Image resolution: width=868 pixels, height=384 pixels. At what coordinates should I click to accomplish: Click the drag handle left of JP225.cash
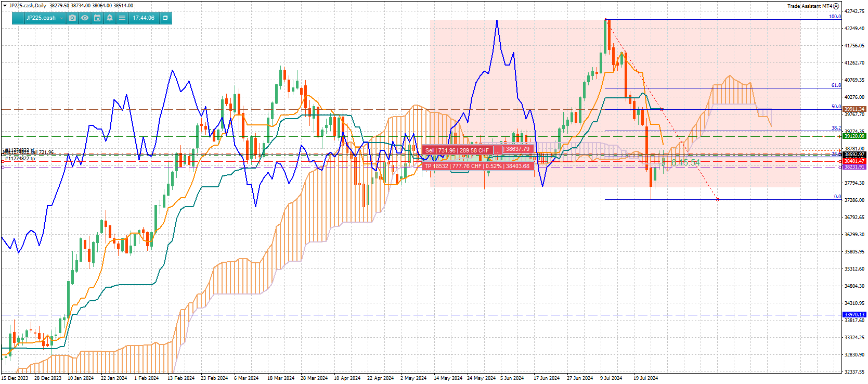coord(19,18)
